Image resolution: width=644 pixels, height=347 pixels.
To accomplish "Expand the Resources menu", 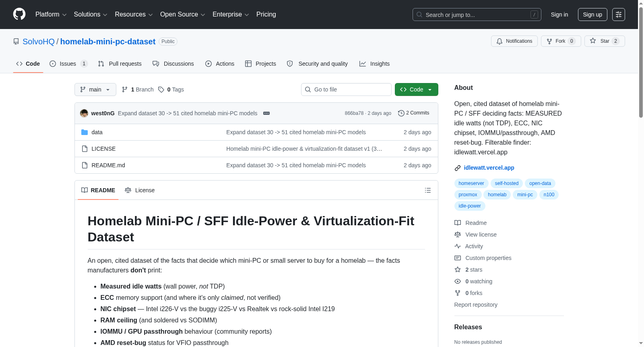I will click(134, 15).
